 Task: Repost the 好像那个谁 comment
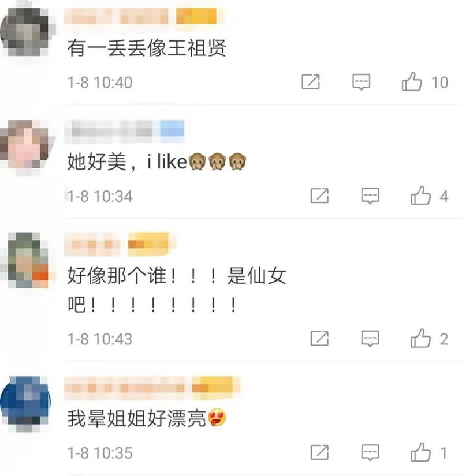319,338
